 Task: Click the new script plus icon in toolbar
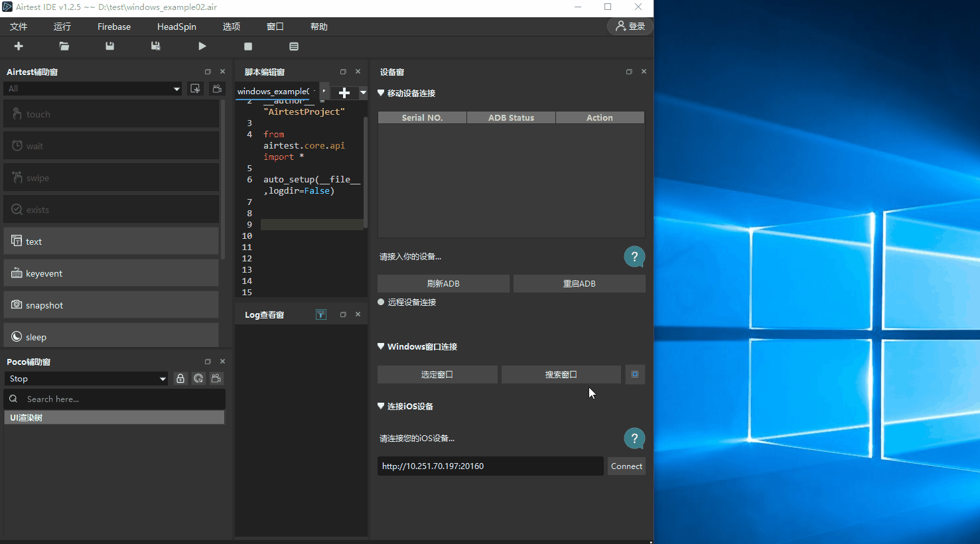coord(19,46)
